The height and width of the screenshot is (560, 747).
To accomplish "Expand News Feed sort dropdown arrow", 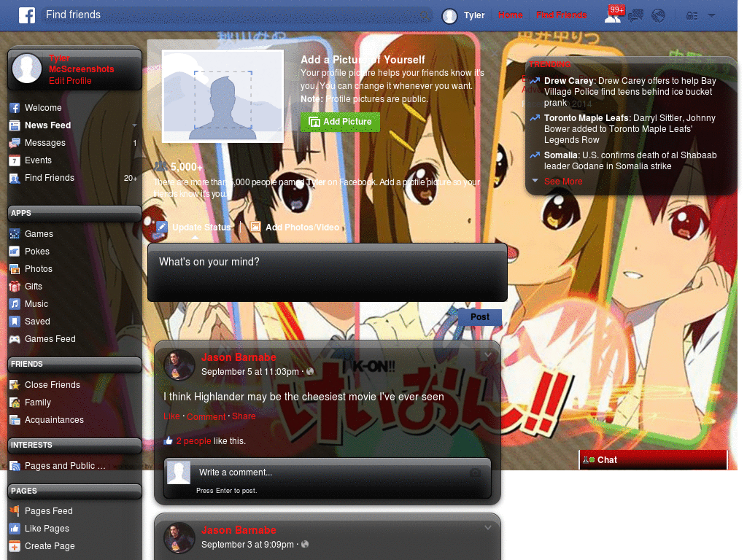I will coord(134,125).
